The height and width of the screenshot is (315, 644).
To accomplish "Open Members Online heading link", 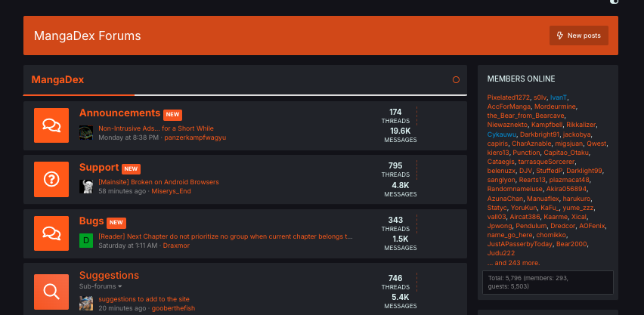I will click(521, 79).
